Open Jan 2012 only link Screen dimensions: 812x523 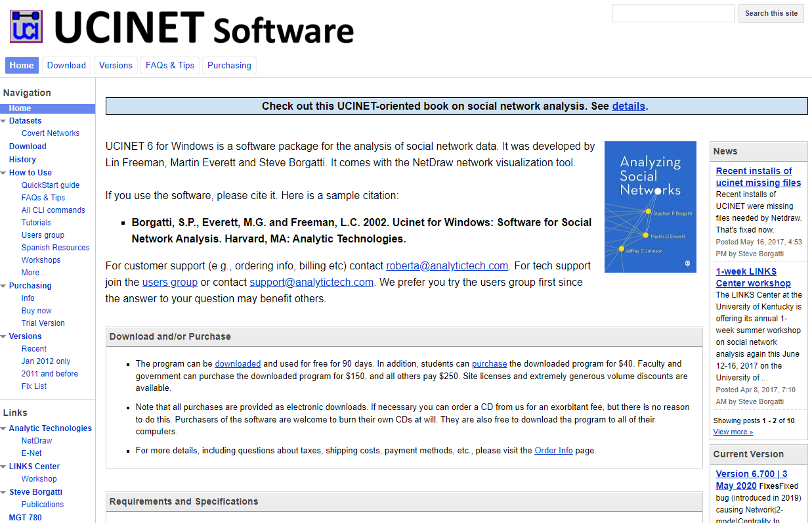coord(46,361)
